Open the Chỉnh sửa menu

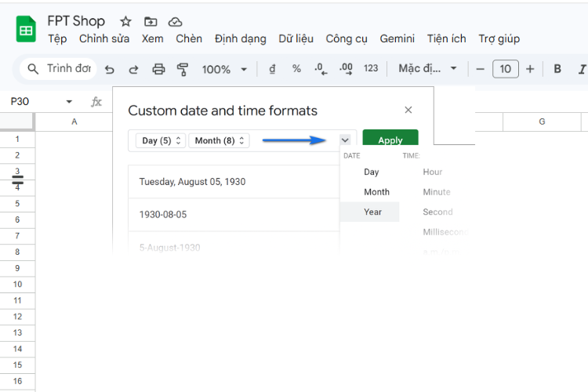pos(104,38)
